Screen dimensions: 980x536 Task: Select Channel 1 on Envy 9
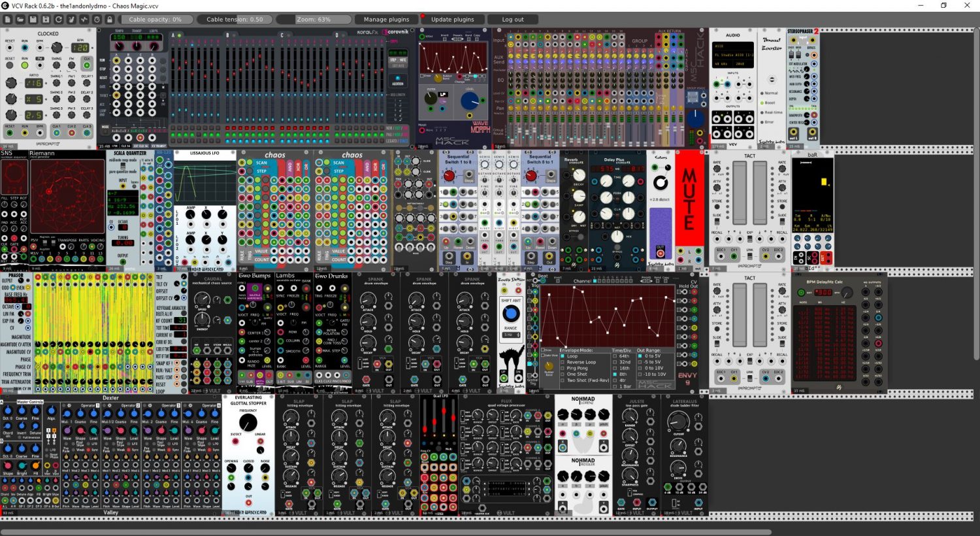[596, 281]
